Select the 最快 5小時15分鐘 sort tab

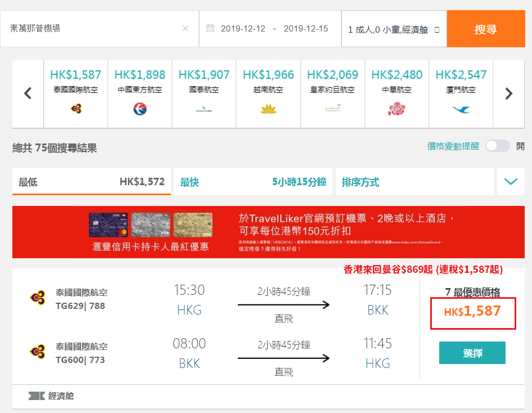(253, 182)
